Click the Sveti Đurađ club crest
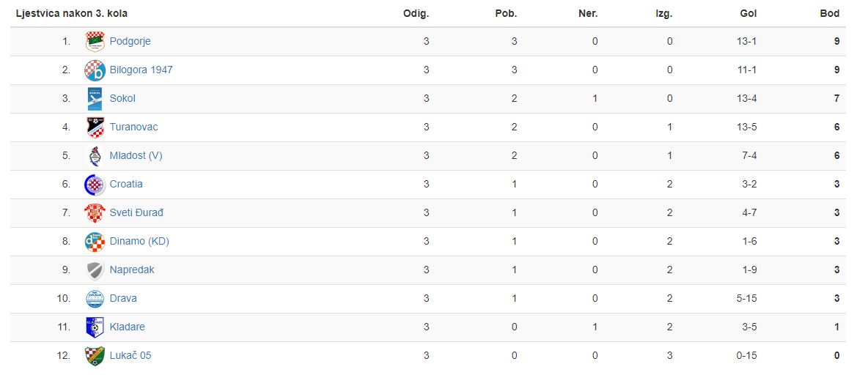Screen dimensions: 868x375 95,213
